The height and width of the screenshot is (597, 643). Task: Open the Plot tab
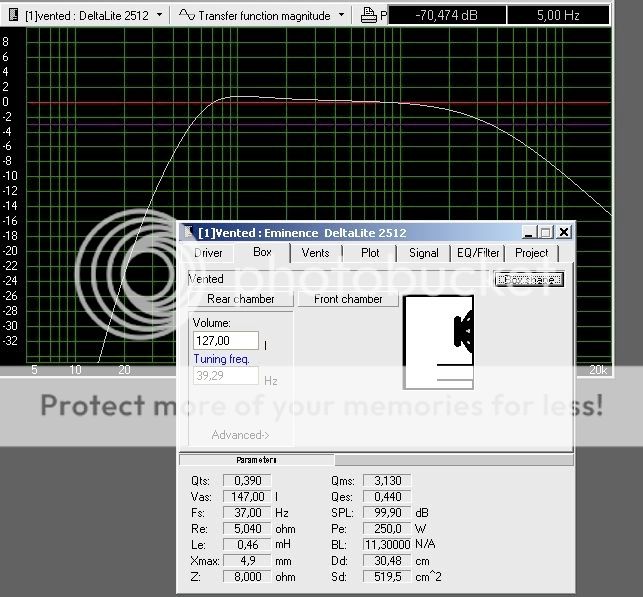[x=370, y=253]
